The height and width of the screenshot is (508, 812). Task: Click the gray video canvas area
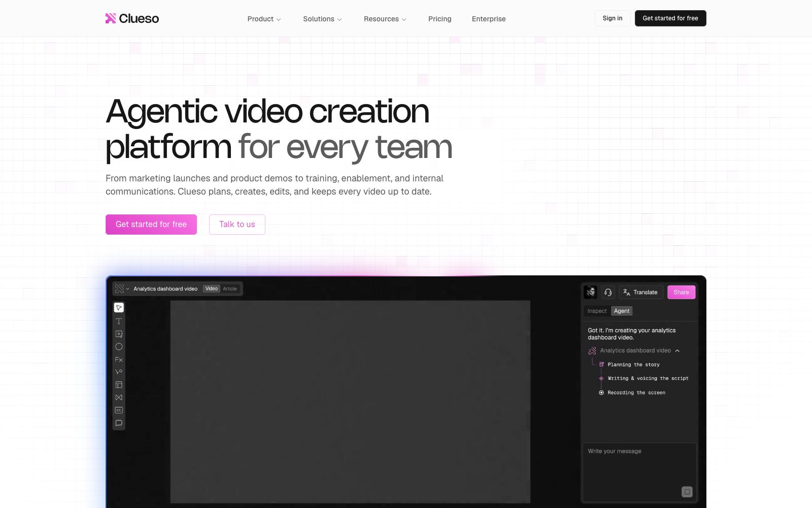pos(350,402)
